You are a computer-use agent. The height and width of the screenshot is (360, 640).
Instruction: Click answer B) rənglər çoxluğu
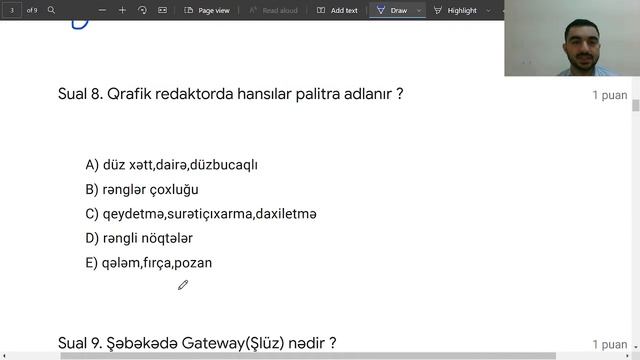(142, 189)
